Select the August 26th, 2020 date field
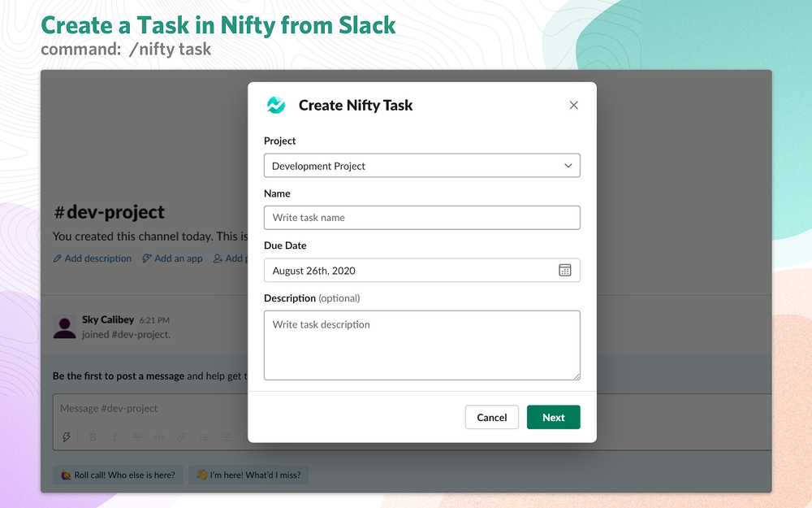The width and height of the screenshot is (812, 508). pos(421,270)
